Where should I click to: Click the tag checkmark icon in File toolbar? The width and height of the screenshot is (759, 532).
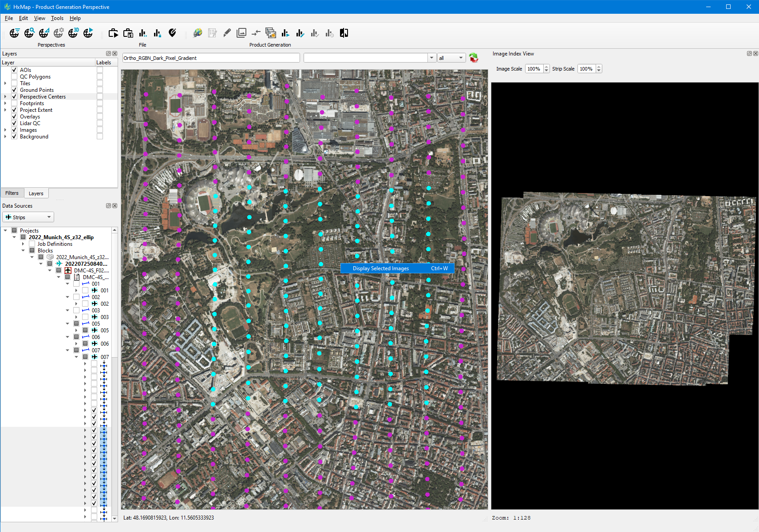point(172,33)
